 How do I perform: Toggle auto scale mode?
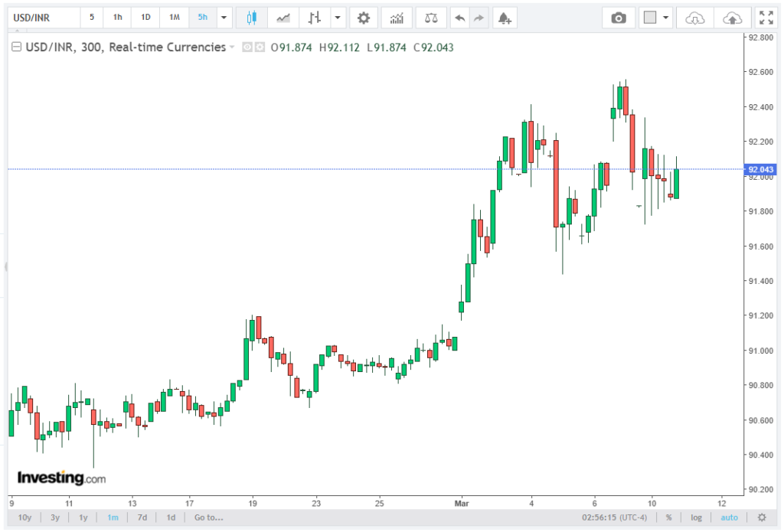click(x=730, y=517)
